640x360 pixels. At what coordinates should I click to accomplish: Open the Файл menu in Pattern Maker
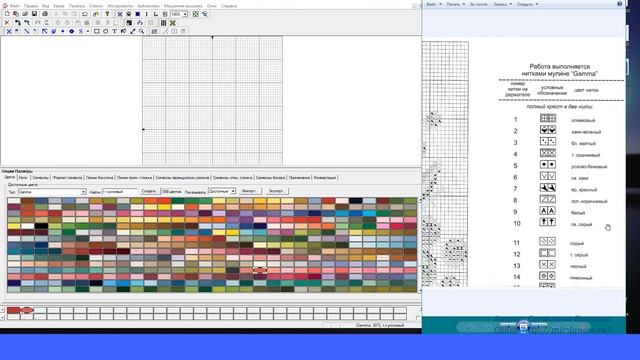click(15, 6)
